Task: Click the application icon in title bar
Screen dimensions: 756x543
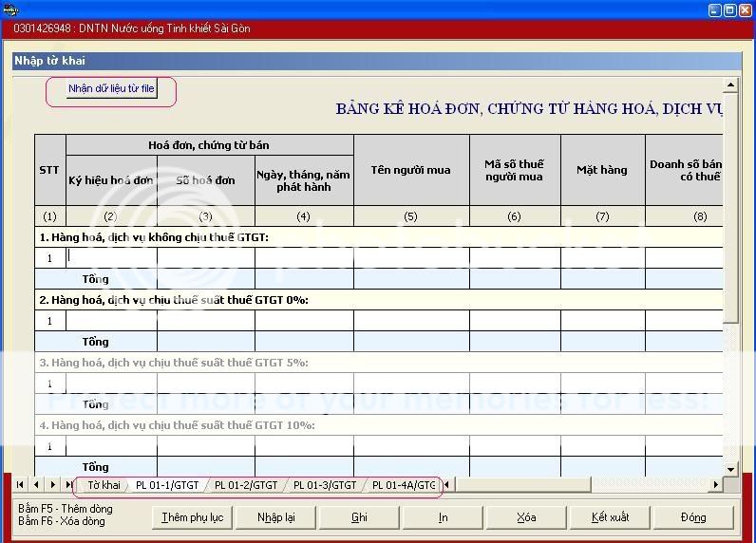Action: pos(10,9)
